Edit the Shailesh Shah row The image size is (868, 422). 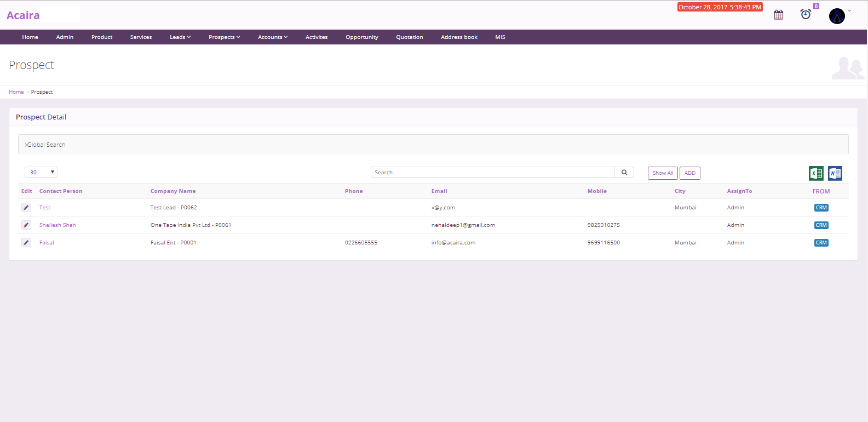26,225
